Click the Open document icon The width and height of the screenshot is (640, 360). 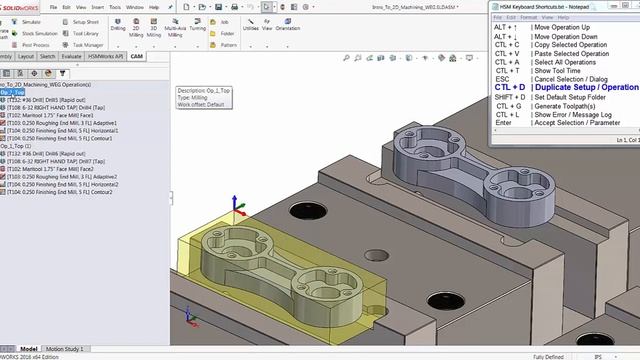tap(202, 7)
